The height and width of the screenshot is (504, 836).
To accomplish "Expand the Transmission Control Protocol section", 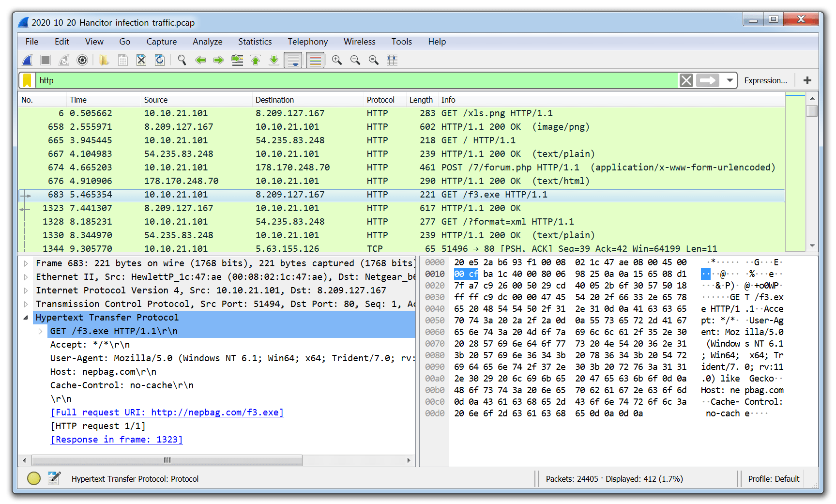I will [x=26, y=304].
